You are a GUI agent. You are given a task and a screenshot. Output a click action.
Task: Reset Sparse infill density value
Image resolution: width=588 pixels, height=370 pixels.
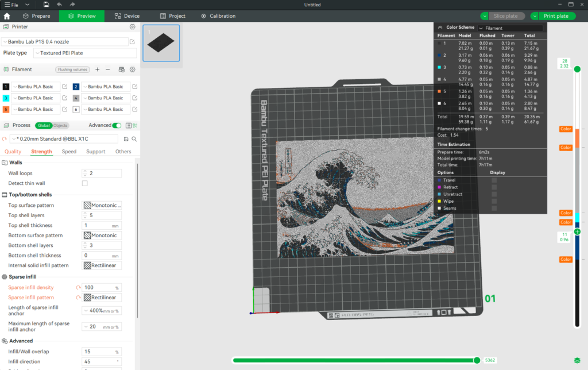(x=78, y=287)
